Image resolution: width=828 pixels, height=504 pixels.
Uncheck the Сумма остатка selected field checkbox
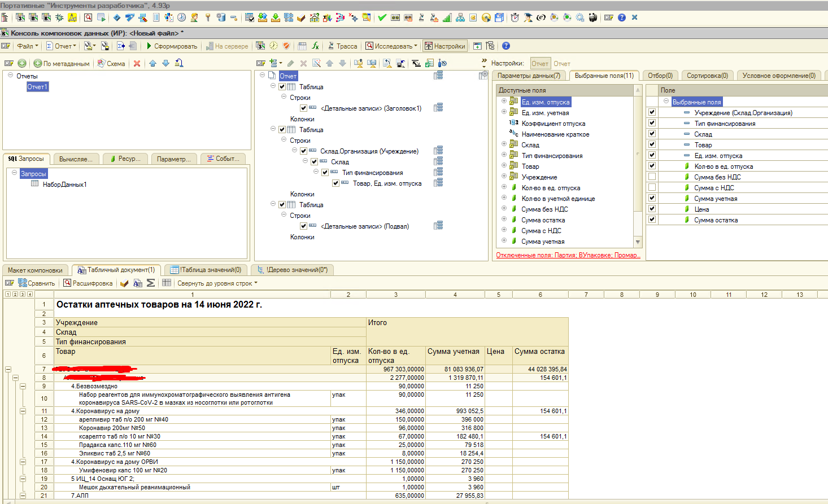coord(652,220)
